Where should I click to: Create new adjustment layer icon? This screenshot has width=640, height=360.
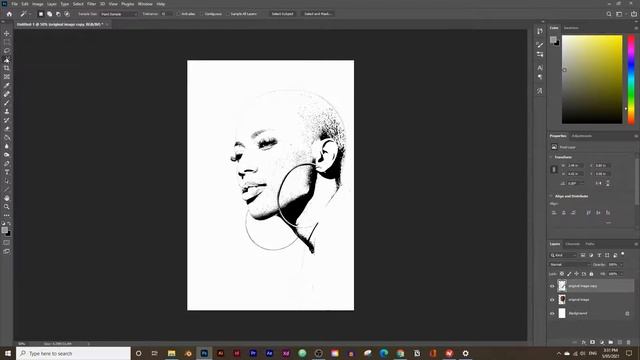(x=602, y=342)
